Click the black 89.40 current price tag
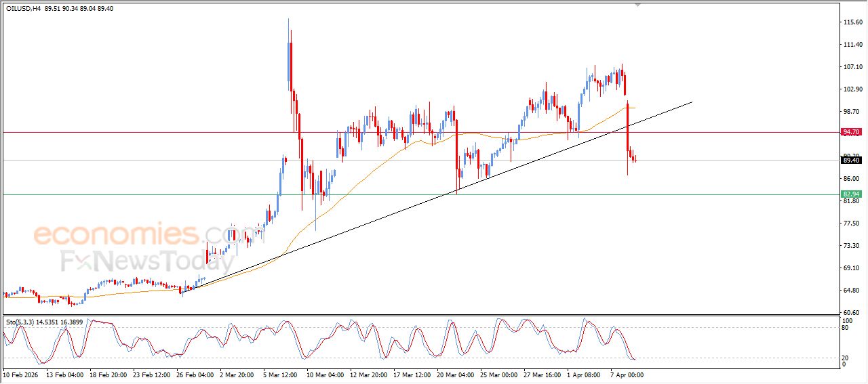 (850, 161)
